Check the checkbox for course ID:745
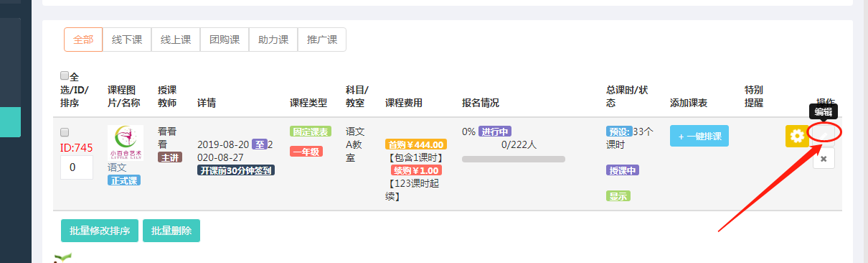 click(65, 132)
